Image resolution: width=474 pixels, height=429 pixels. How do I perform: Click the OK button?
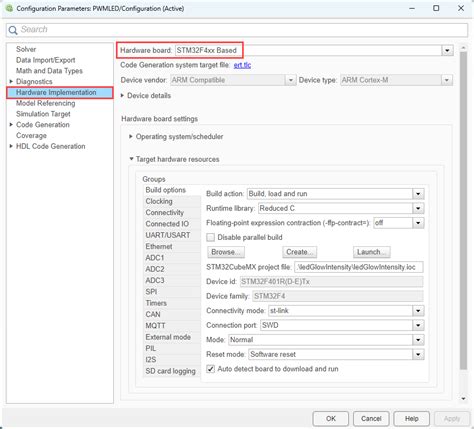(x=331, y=419)
